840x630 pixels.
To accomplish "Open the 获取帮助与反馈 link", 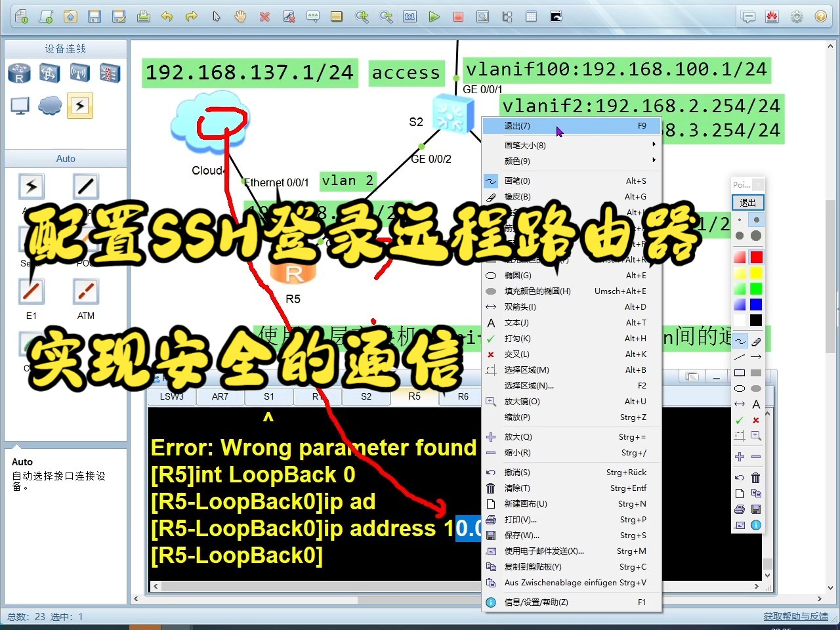I will coord(795,616).
